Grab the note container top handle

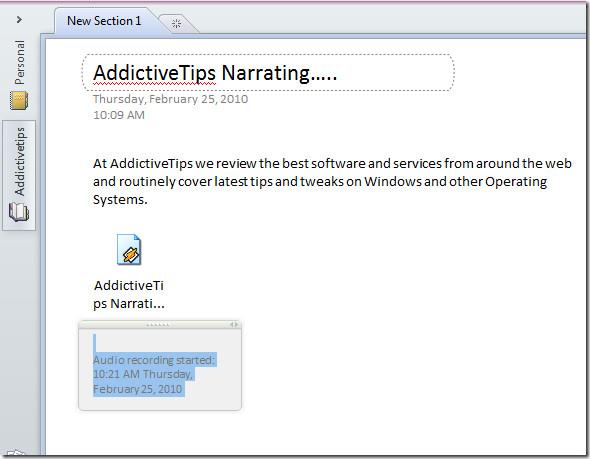point(158,324)
